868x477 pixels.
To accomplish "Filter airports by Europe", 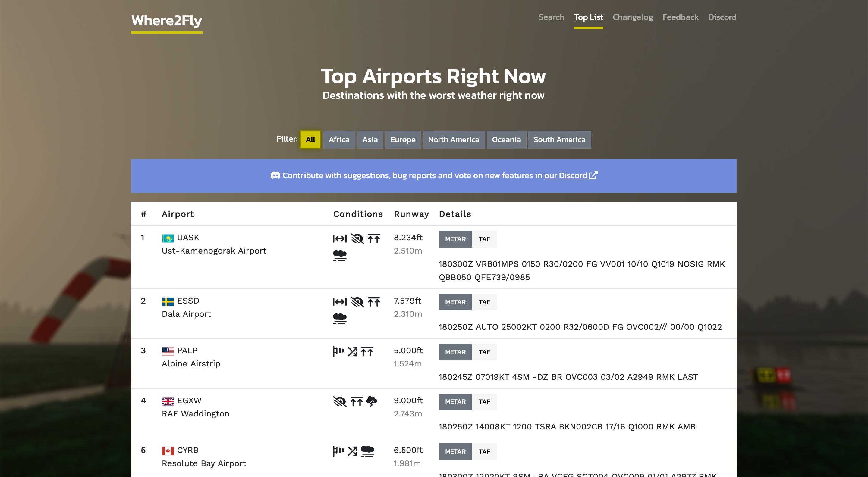I will pyautogui.click(x=403, y=139).
